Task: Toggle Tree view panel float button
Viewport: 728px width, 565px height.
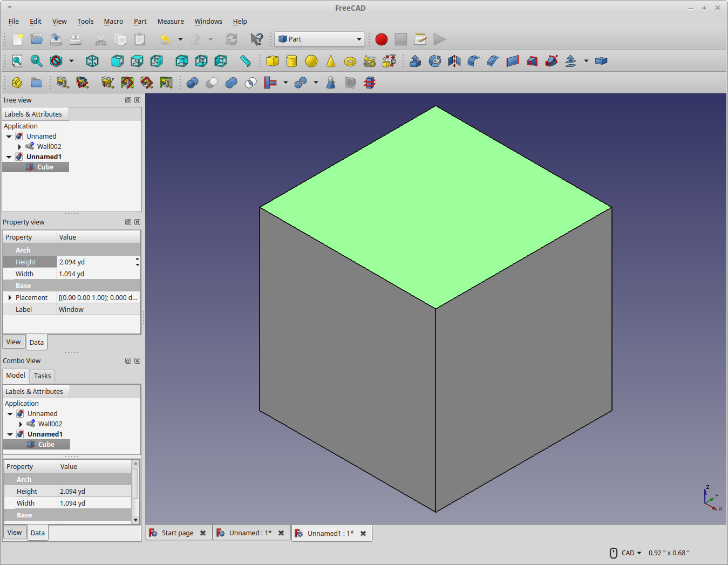Action: 128,100
